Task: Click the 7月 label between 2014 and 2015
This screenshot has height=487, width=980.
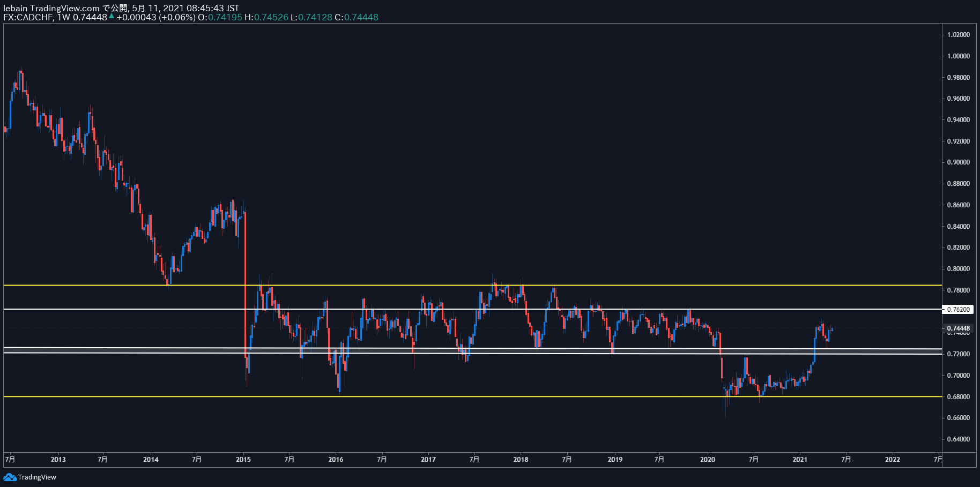Action: (x=197, y=459)
